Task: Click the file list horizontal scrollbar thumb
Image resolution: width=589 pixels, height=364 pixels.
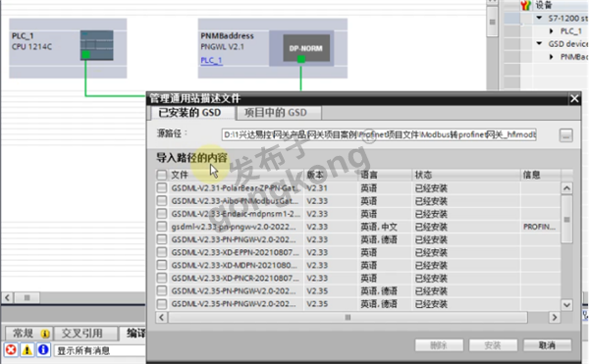Action: tap(348, 318)
